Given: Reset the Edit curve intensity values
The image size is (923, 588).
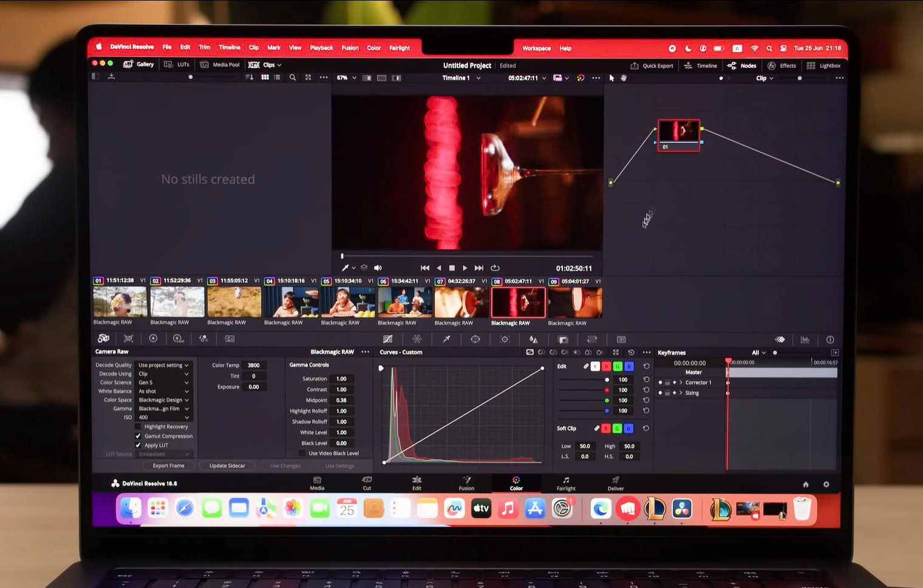Looking at the screenshot, I should click(x=646, y=366).
